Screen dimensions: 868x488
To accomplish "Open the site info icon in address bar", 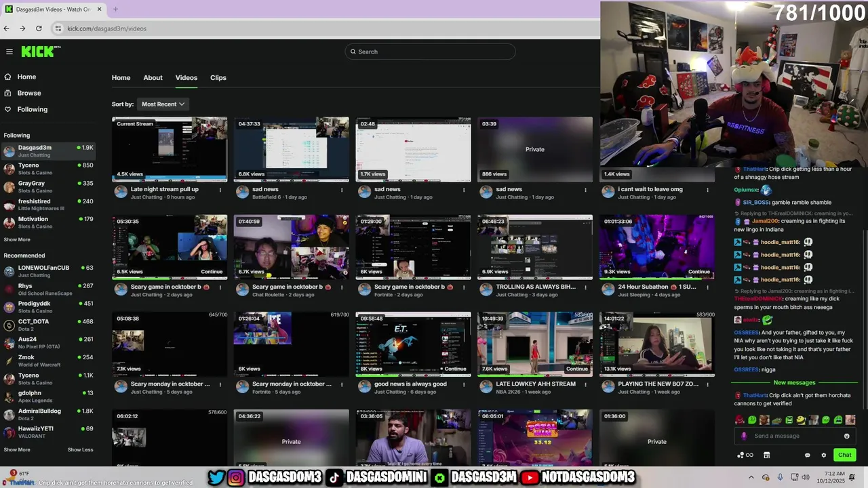I will 58,28.
